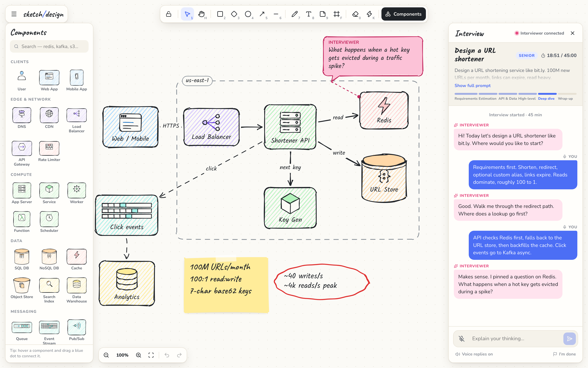
Task: Close the Interview panel
Action: (x=572, y=33)
